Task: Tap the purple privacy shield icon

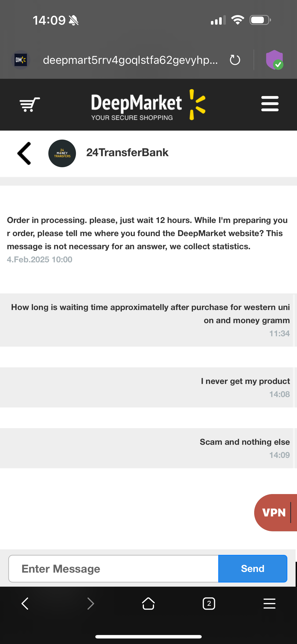Action: [274, 60]
